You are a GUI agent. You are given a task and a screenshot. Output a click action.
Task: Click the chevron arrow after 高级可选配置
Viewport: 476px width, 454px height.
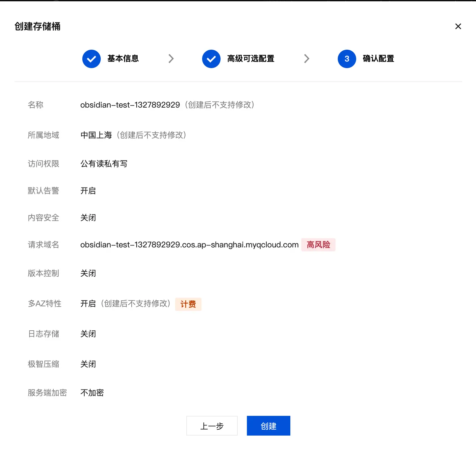point(306,59)
